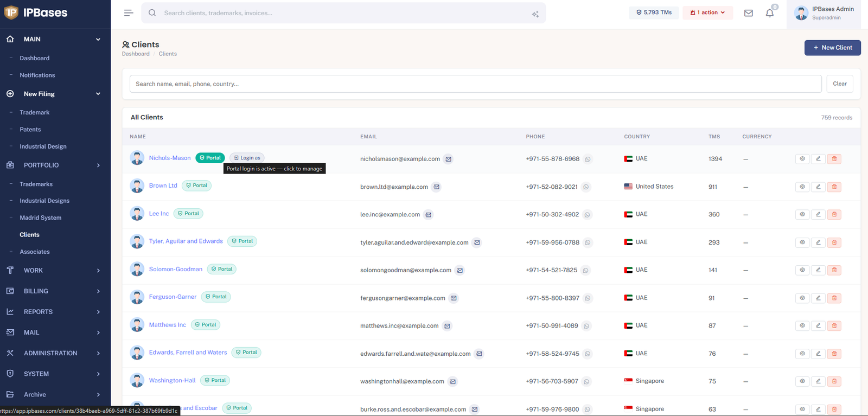The height and width of the screenshot is (416, 868).
Task: Open the mail envelope icon in header
Action: coord(748,13)
